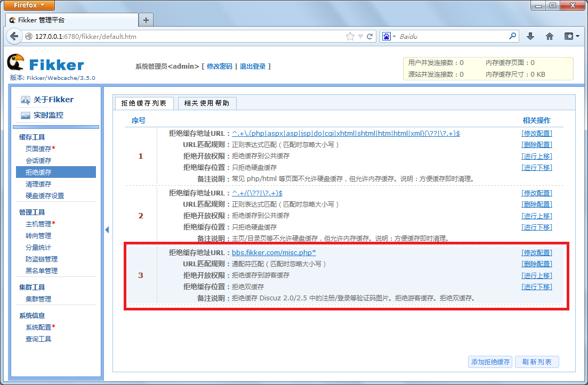Click 删除配置 for rule 3
Viewport: 588px width, 385px height.
(x=537, y=264)
